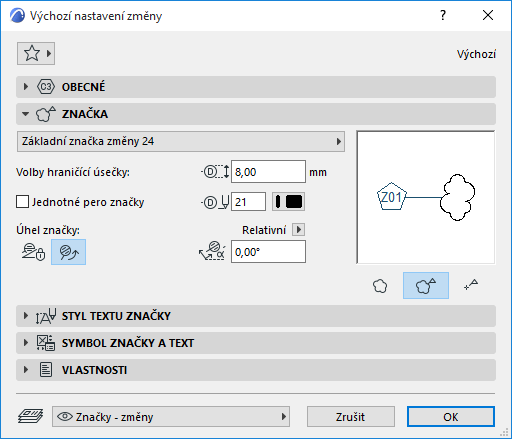Image resolution: width=512 pixels, height=439 pixels.
Task: Click the 8,00 mm size field
Action: (x=268, y=172)
